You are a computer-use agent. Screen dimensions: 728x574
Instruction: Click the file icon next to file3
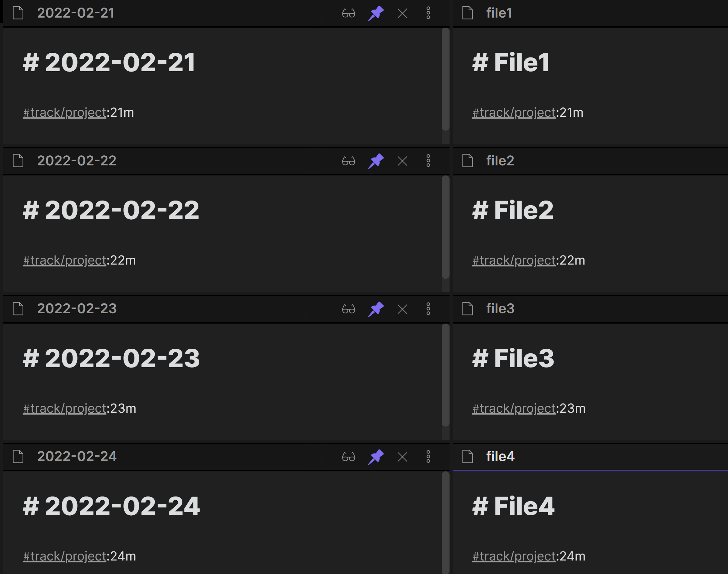468,309
